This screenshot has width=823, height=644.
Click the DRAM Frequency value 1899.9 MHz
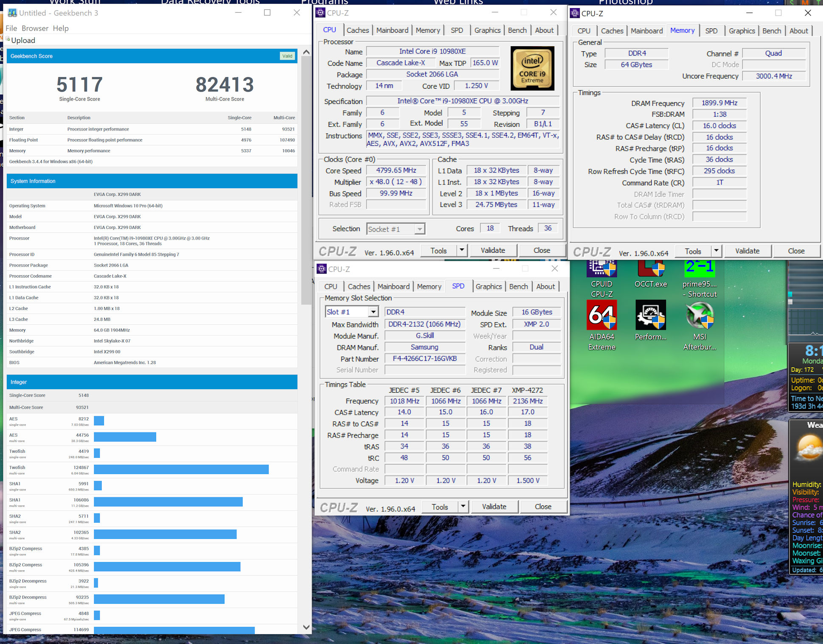coord(719,103)
